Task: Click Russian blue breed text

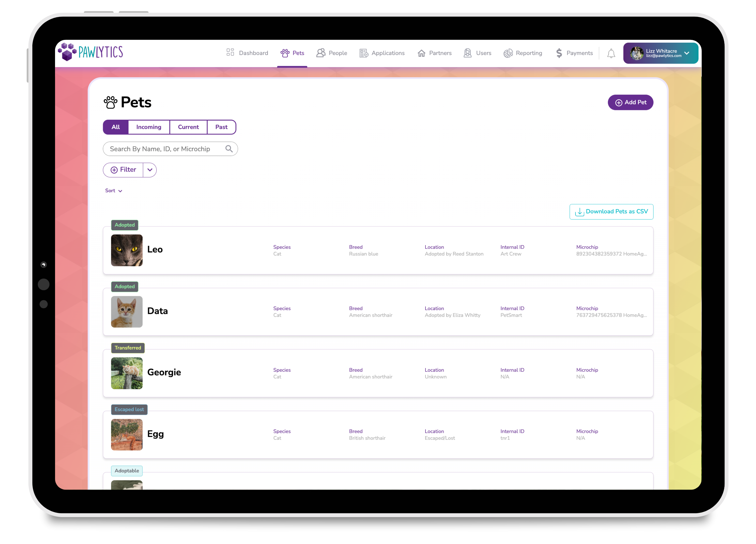Action: pos(363,254)
